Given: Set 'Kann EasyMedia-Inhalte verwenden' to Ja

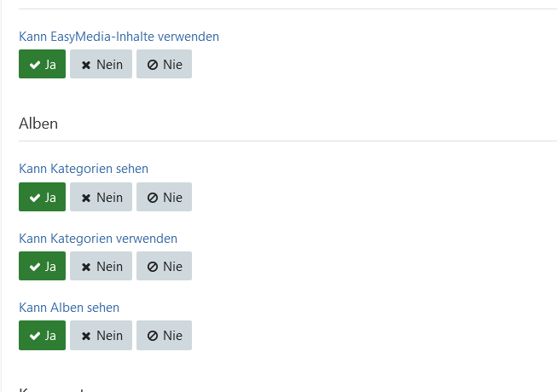Looking at the screenshot, I should 42,64.
